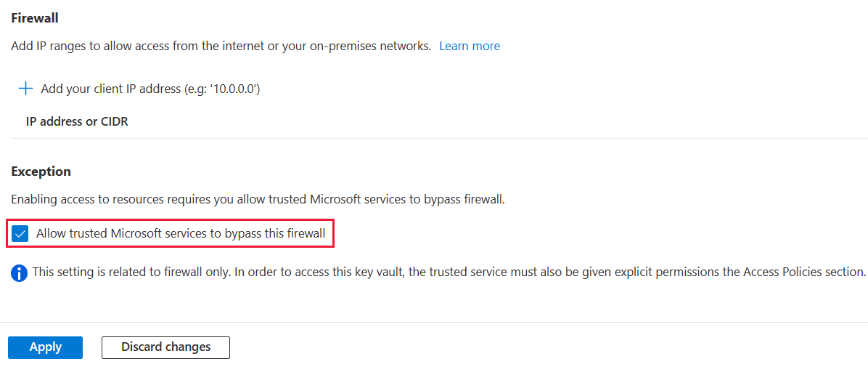
Task: Click the plus icon for adding client IP
Action: click(26, 89)
